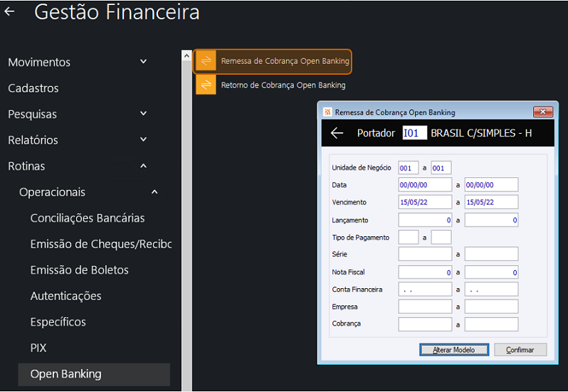
Task: Click the dialog title bar app icon
Action: coord(327,112)
